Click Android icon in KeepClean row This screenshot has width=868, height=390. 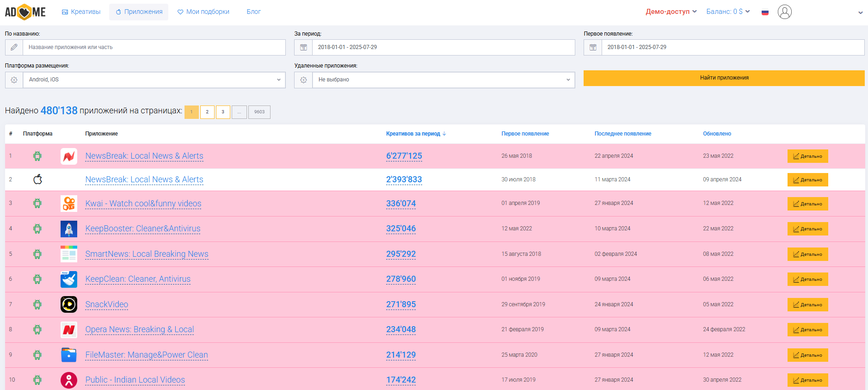tap(37, 279)
